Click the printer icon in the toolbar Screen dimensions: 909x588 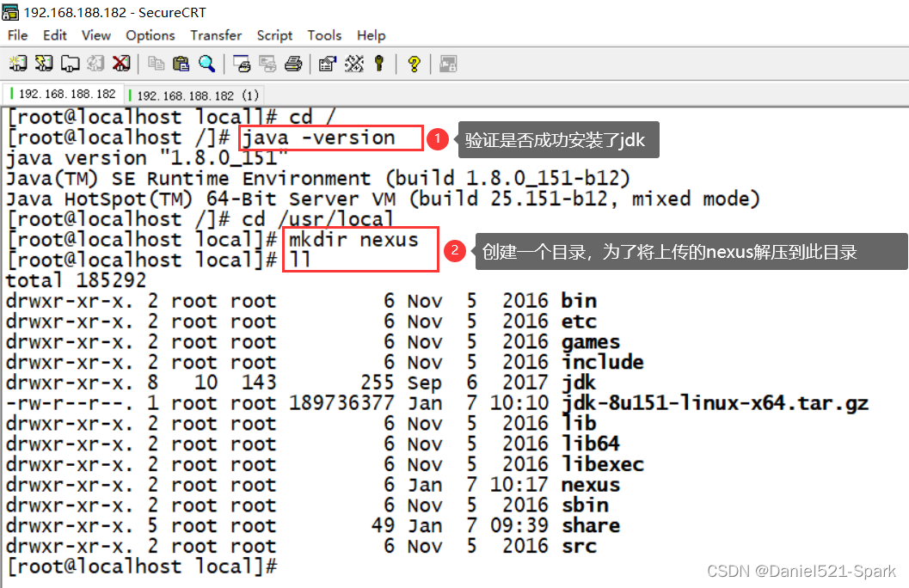293,64
